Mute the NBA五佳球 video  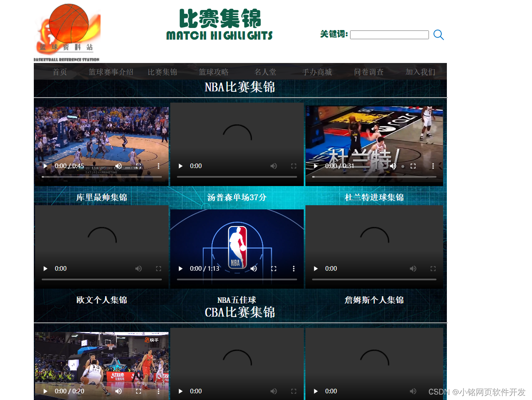click(254, 269)
